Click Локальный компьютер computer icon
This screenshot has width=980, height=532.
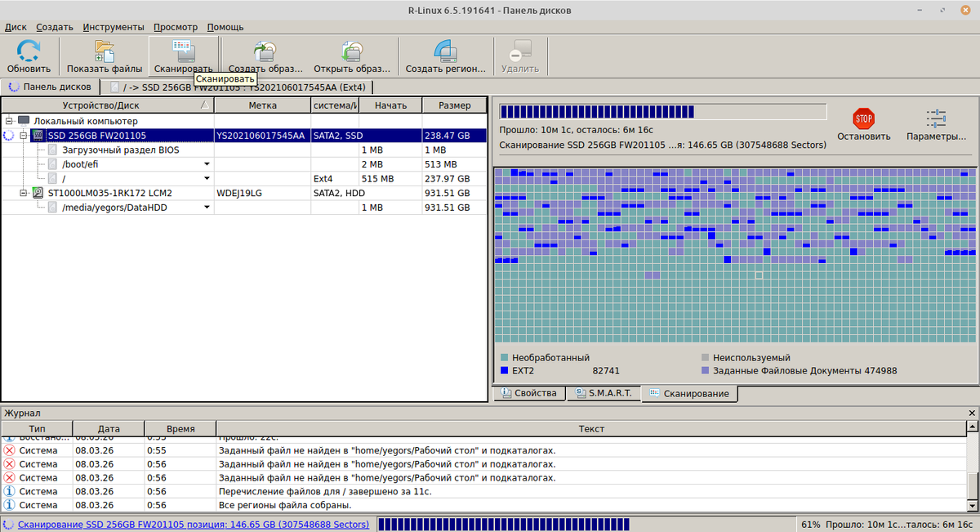pos(23,121)
